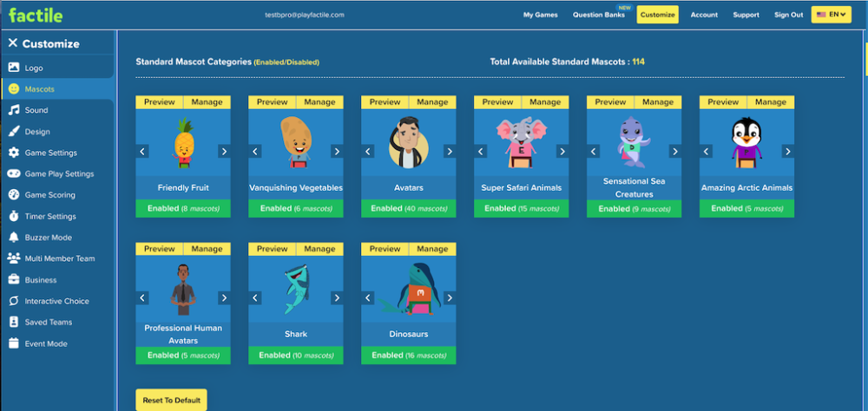
Task: Click the Timer Settings stopwatch icon
Action: [14, 216]
